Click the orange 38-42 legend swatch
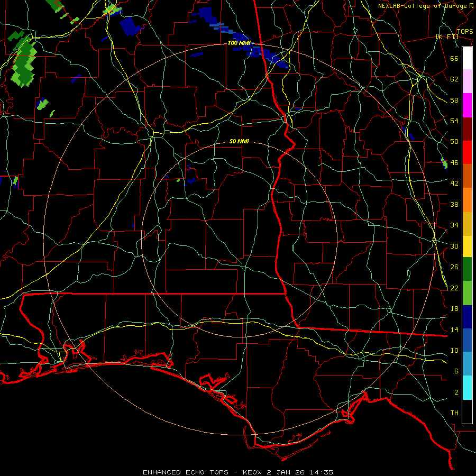Viewport: 476px width, 476px height. click(467, 200)
